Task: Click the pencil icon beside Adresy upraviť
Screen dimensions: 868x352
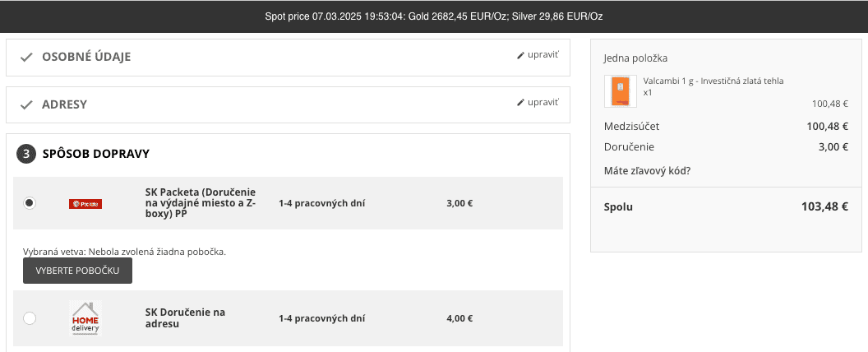Action: (x=520, y=102)
